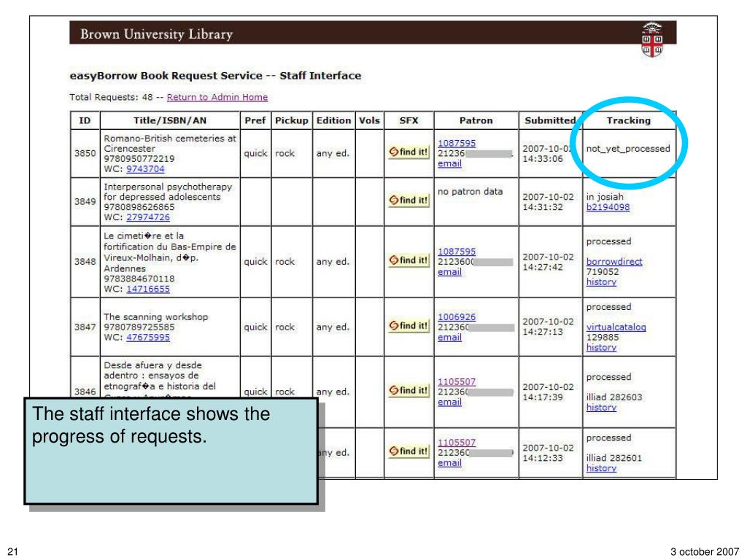
Task: Click 'The scanning workshop' title text
Action: pyautogui.click(x=156, y=316)
